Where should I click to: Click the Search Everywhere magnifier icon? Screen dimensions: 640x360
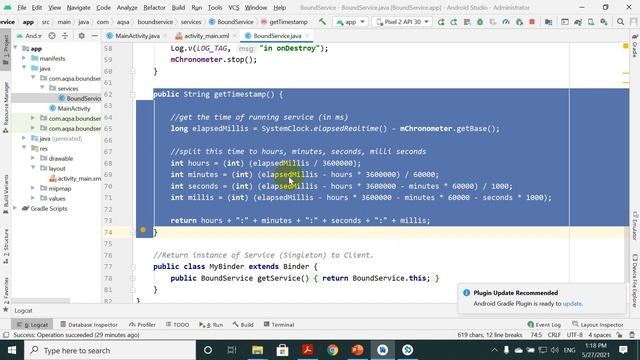point(620,22)
